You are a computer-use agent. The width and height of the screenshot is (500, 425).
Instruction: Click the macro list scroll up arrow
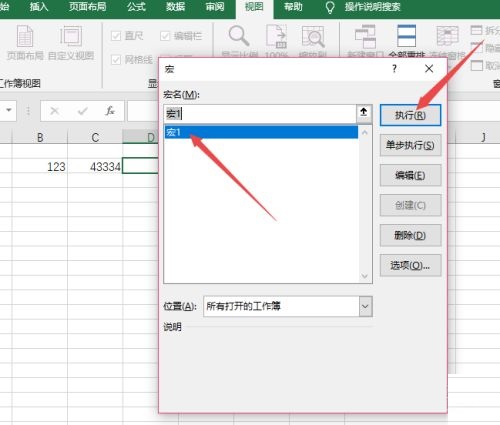pos(365,133)
